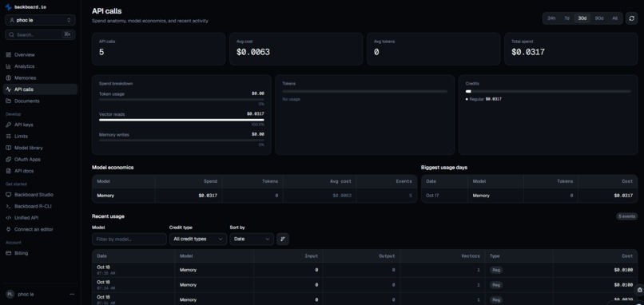Select the All time range
Screen dimensions: 644x305
coord(615,18)
